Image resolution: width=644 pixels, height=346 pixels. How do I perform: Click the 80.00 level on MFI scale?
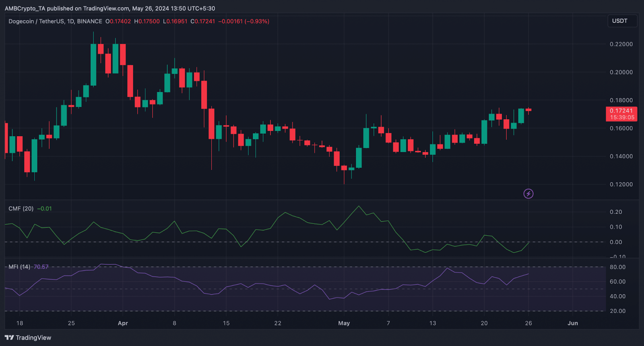(617, 267)
